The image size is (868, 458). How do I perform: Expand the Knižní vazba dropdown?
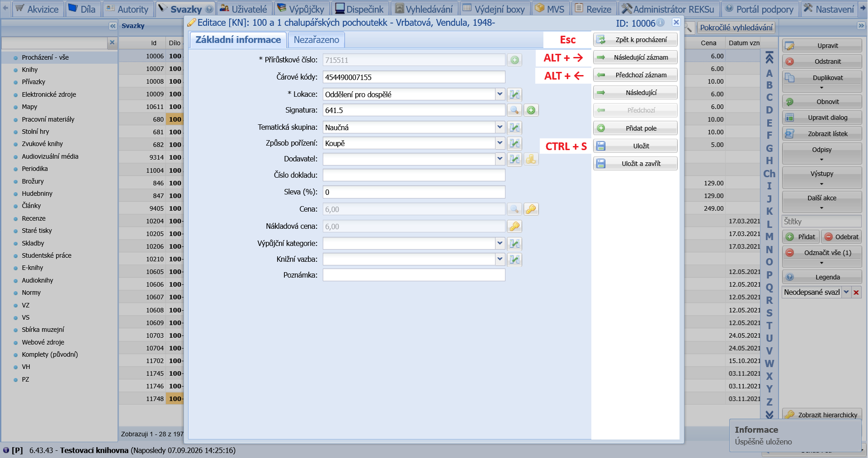point(500,260)
